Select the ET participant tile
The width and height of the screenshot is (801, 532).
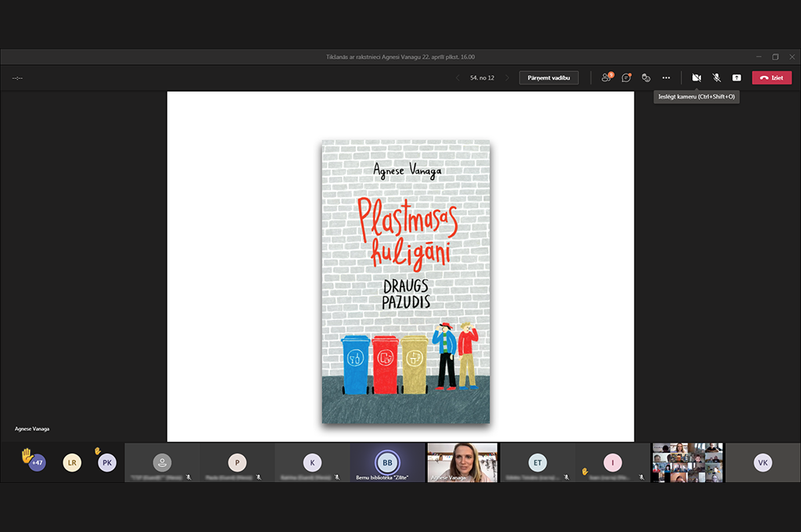point(537,462)
